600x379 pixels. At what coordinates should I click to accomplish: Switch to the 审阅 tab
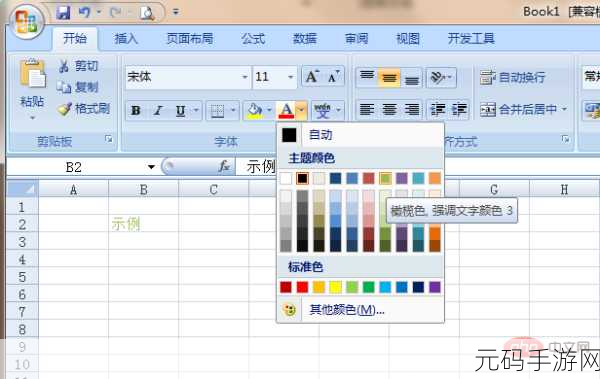tap(356, 38)
